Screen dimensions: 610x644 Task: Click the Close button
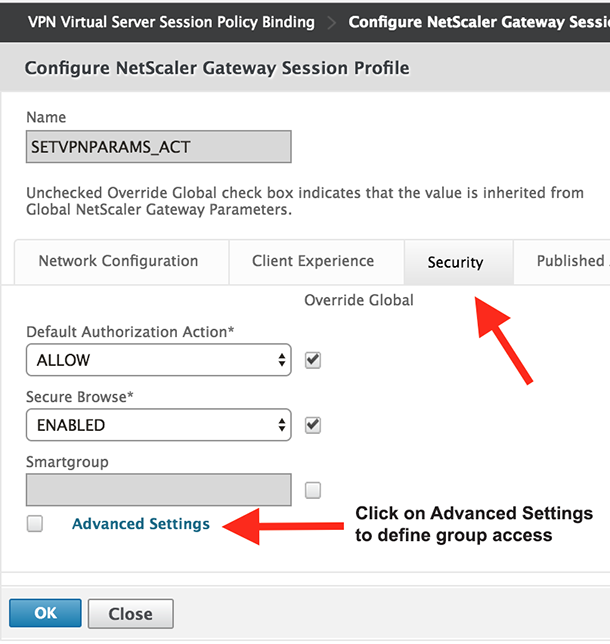[130, 613]
